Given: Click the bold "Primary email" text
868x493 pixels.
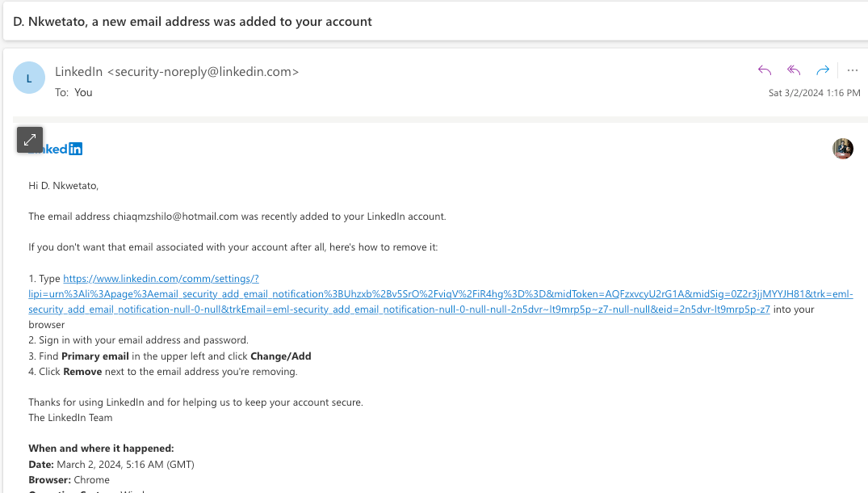Looking at the screenshot, I should point(94,356).
